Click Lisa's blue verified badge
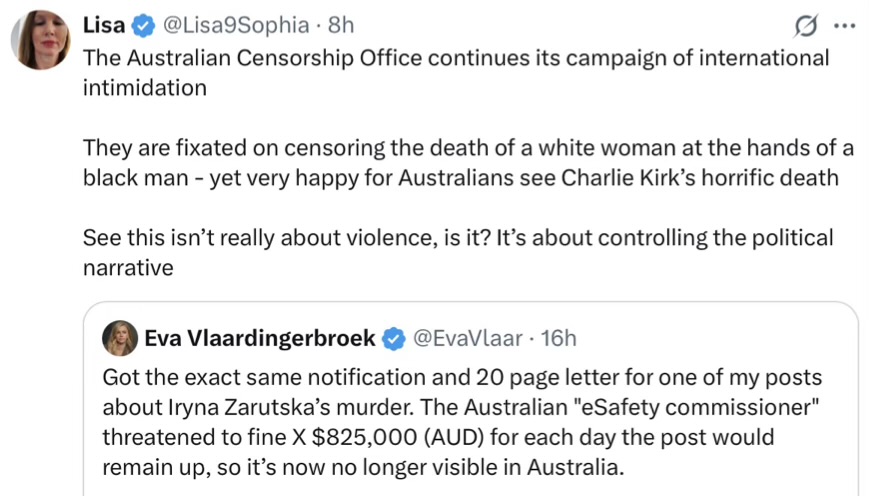 coord(143,26)
